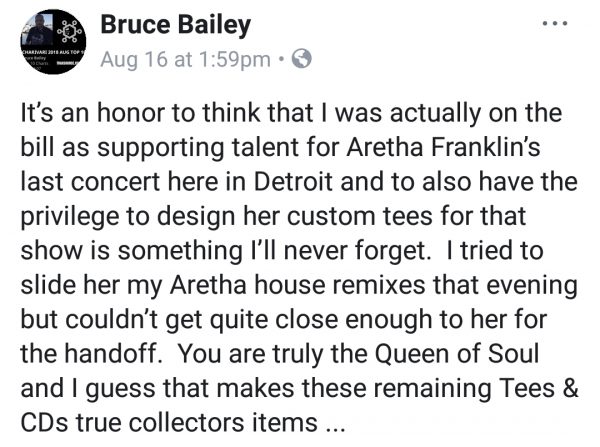Click the globe public-audience icon
Image resolution: width=600 pixels, height=447 pixels.
pos(302,59)
